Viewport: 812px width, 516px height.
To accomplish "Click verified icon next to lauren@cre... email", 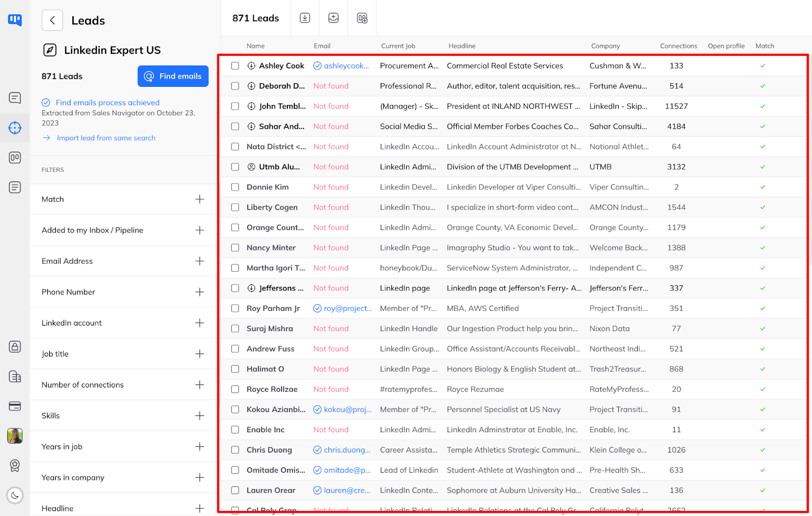I will 317,490.
